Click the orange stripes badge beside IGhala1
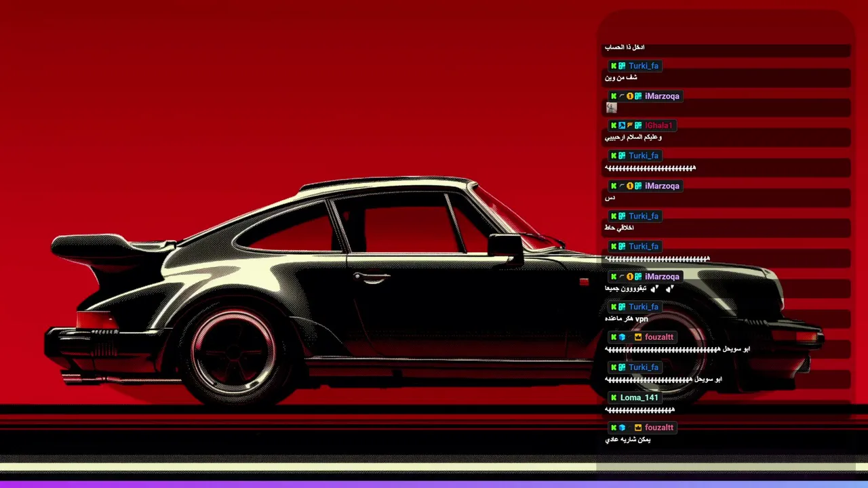The width and height of the screenshot is (868, 488). click(630, 125)
